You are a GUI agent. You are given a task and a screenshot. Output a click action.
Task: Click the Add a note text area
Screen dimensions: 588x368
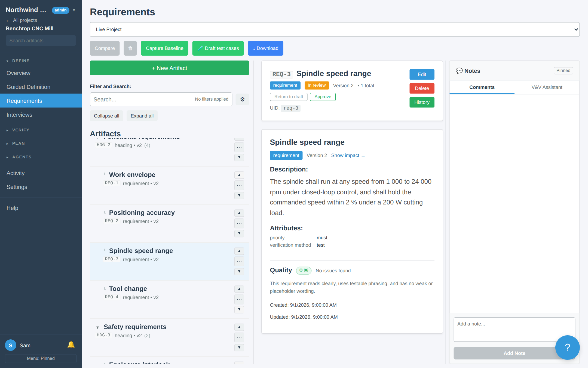(x=514, y=329)
